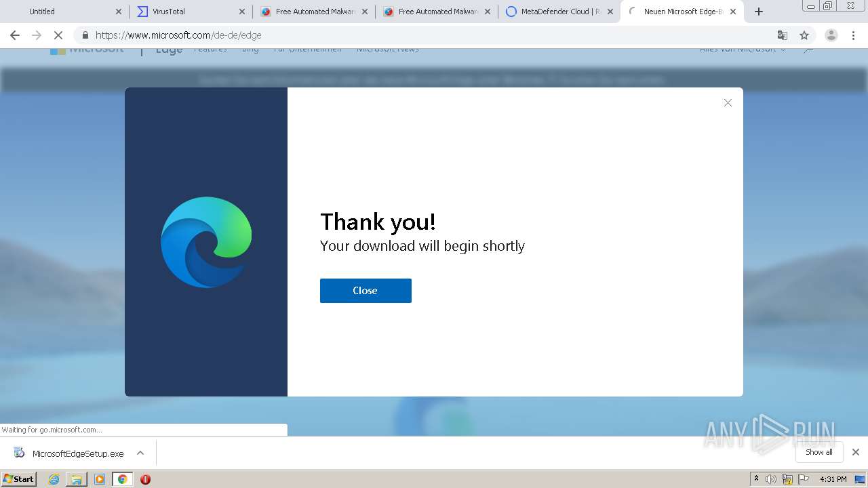Open Chrome's three-dot menu

tap(854, 35)
